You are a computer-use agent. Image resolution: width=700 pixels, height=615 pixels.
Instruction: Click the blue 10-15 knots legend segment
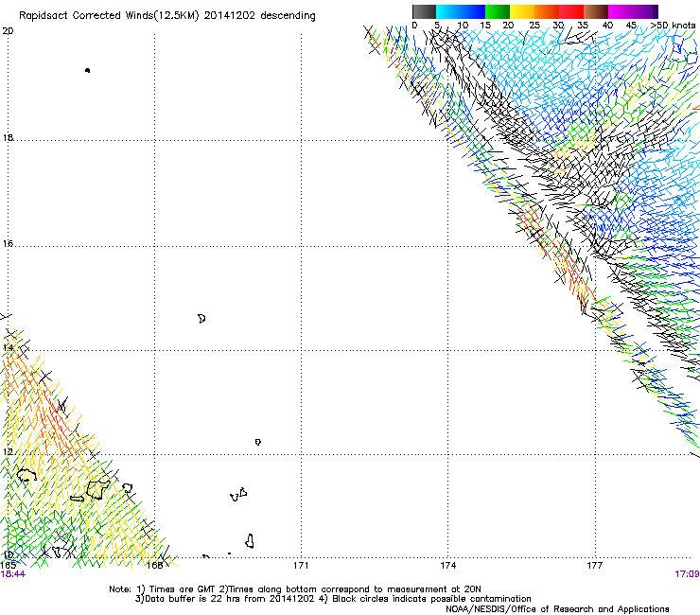473,11
